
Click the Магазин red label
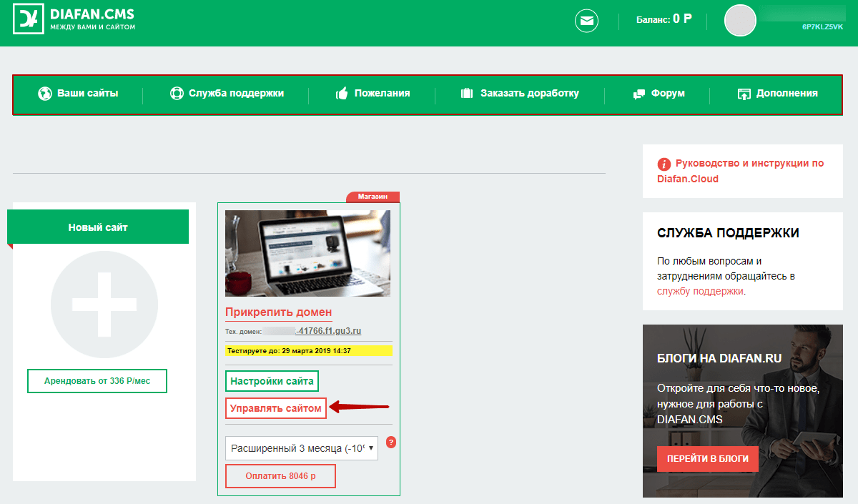[373, 197]
